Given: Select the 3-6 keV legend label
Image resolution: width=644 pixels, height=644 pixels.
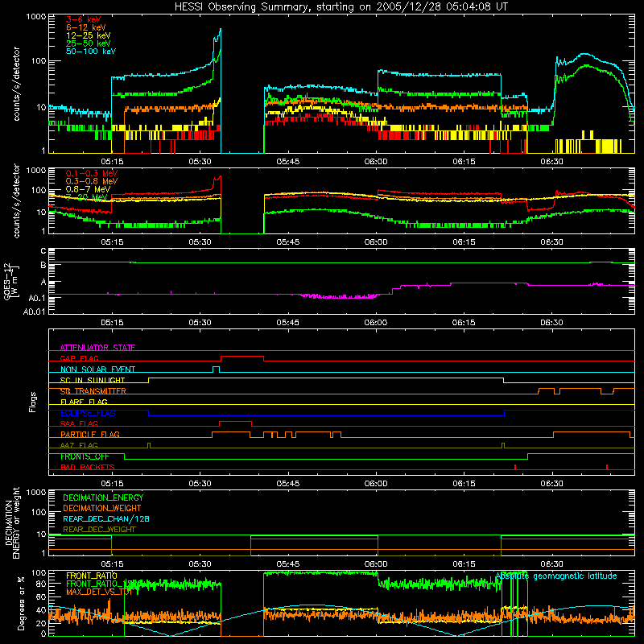Looking at the screenshot, I should pos(84,19).
